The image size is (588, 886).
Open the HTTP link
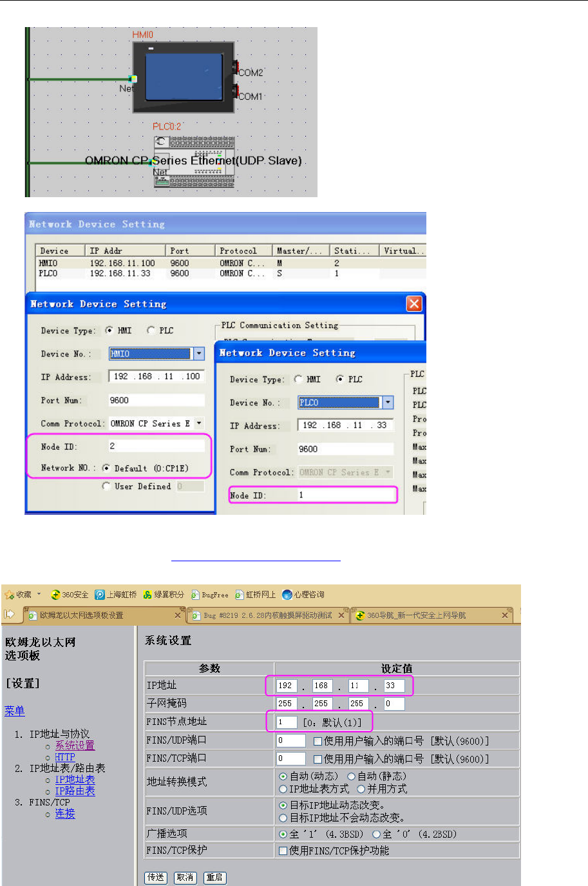(x=65, y=757)
